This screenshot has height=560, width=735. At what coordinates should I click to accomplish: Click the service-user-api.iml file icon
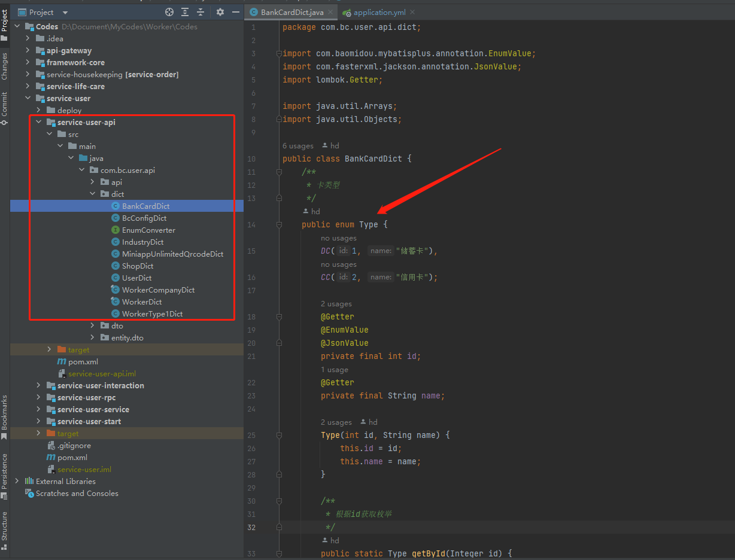(62, 373)
